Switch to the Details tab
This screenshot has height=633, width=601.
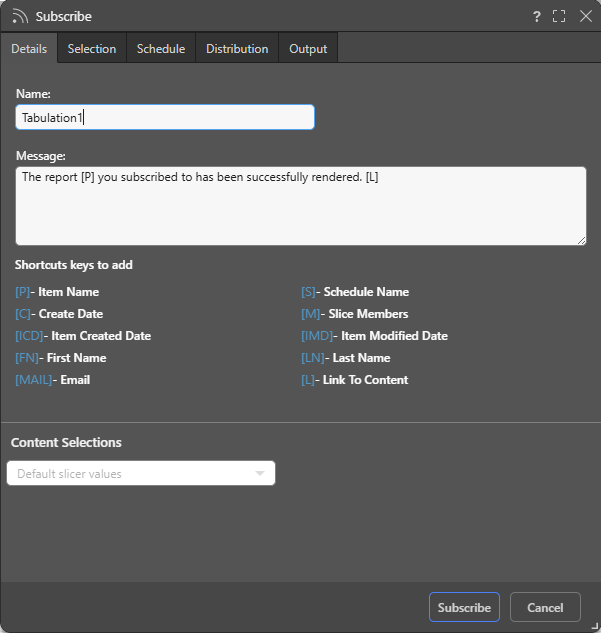point(29,49)
